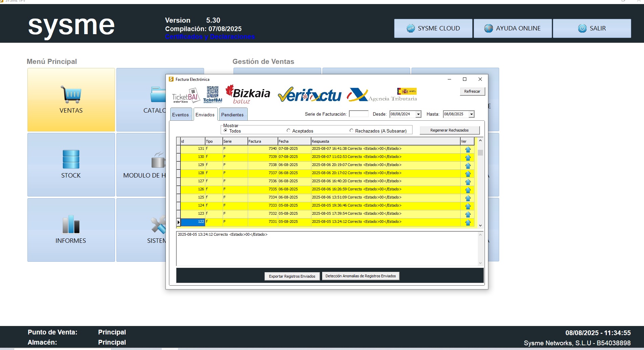Click the Verifactu logo
The width and height of the screenshot is (644, 350).
click(x=310, y=95)
